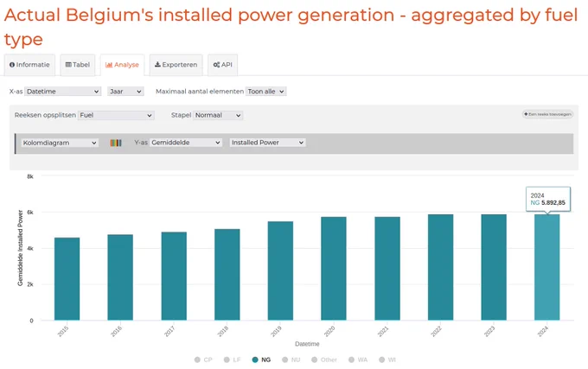Click the chart icon in Analyse tab
The image size is (588, 369).
[x=109, y=65]
